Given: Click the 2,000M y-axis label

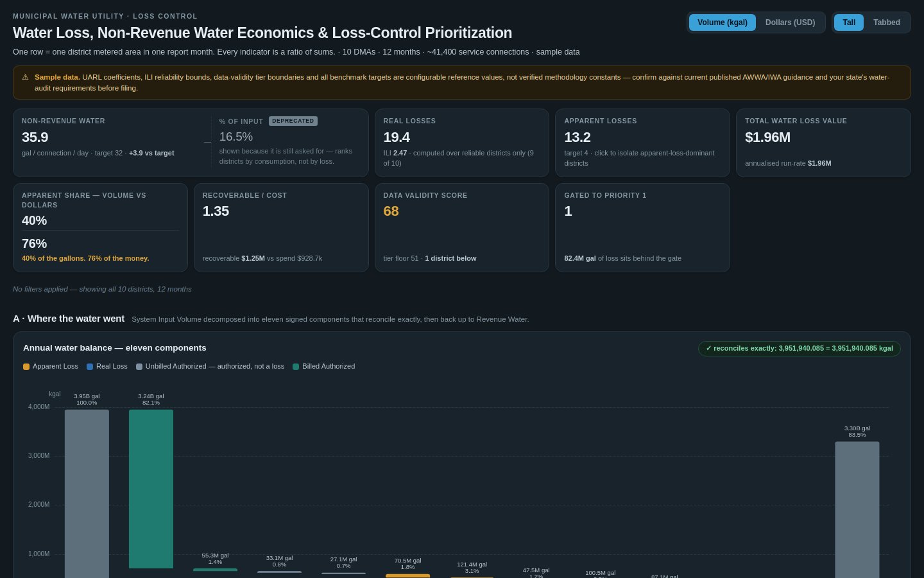Looking at the screenshot, I should (38, 505).
